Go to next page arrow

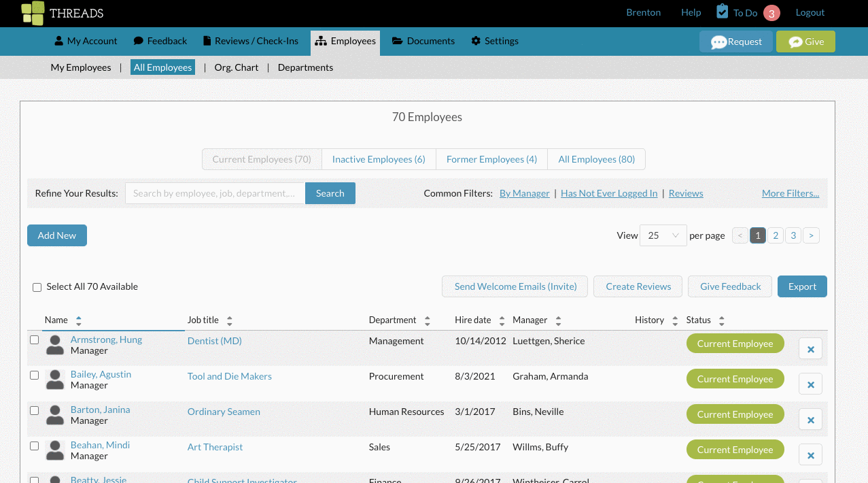[x=811, y=235]
